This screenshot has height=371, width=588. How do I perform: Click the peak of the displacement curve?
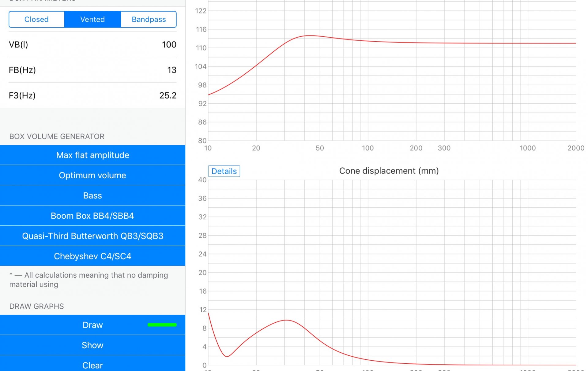[x=286, y=320]
